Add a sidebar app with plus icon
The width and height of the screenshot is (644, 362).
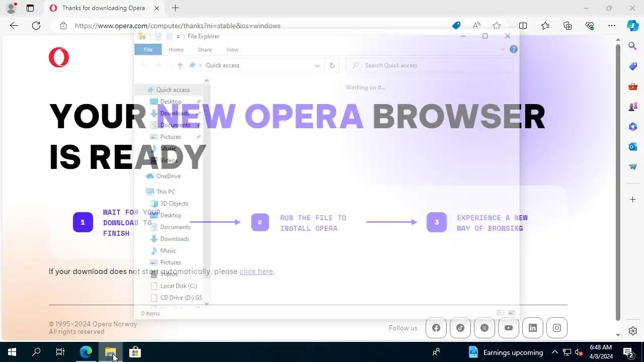pos(633,200)
